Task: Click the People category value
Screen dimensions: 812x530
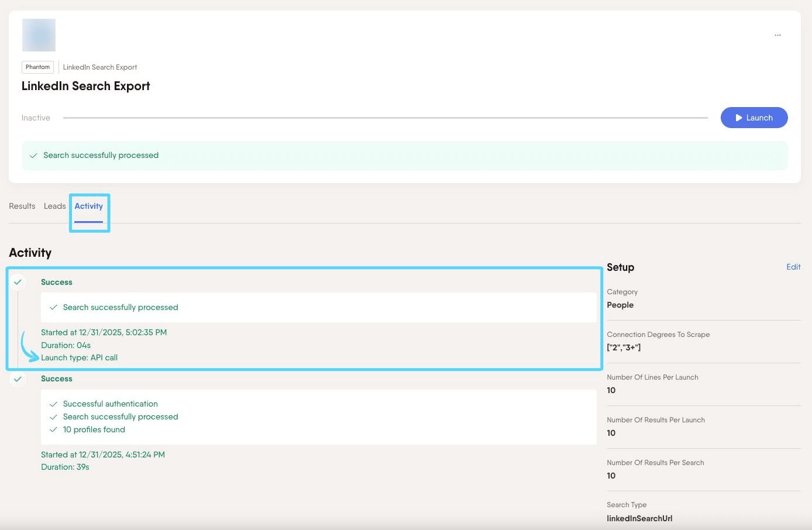Action: pos(620,305)
